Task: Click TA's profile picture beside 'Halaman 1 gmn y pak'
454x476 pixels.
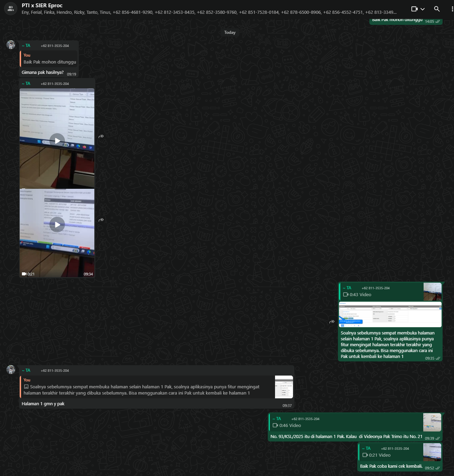Action: (x=11, y=370)
